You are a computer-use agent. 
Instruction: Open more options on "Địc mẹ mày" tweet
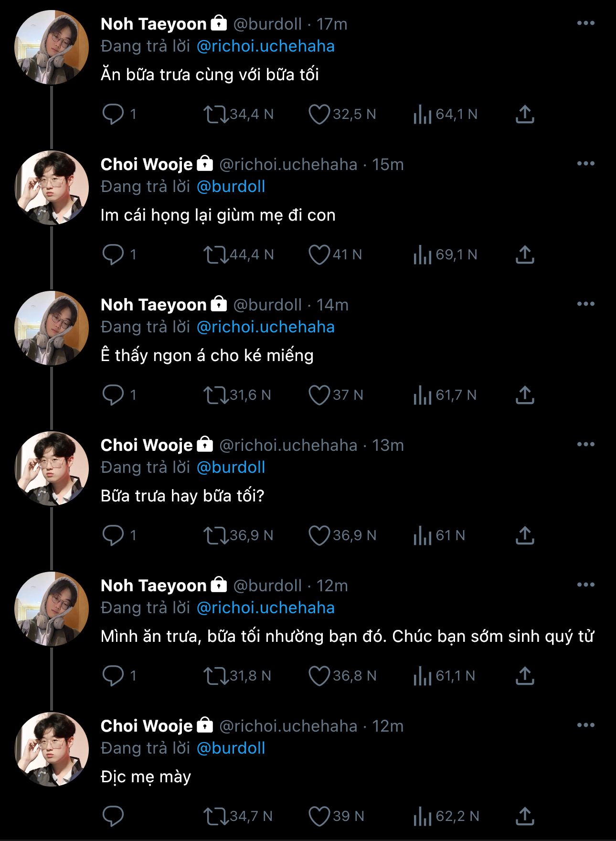(x=585, y=725)
